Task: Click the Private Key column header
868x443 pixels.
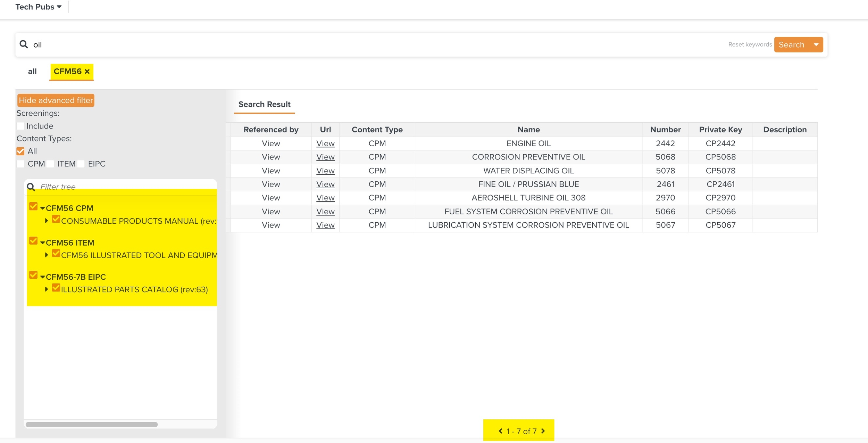Action: [720, 130]
